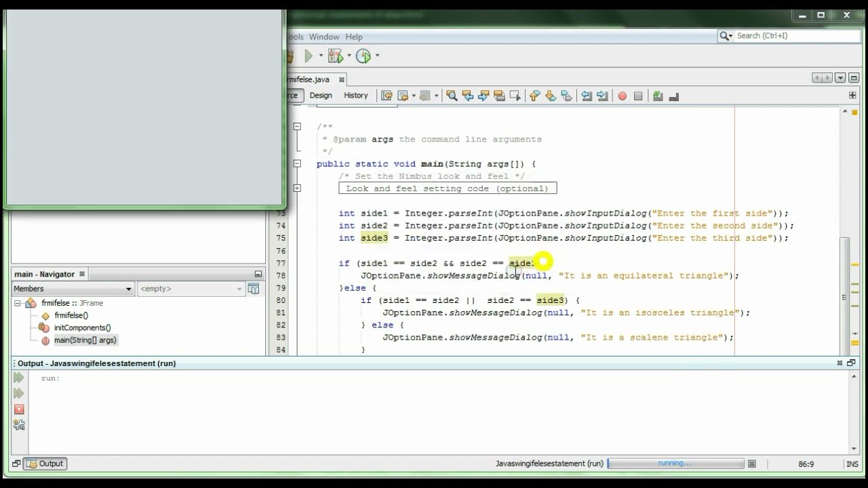Collapse the frmifelse :: JFrame tree node
This screenshot has height=488, width=868.
point(18,303)
